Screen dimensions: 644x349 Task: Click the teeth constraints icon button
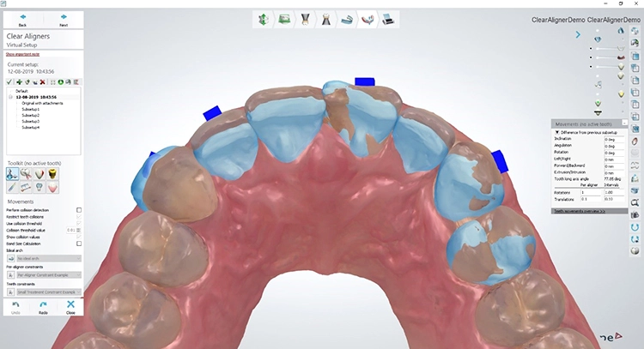pos(10,292)
